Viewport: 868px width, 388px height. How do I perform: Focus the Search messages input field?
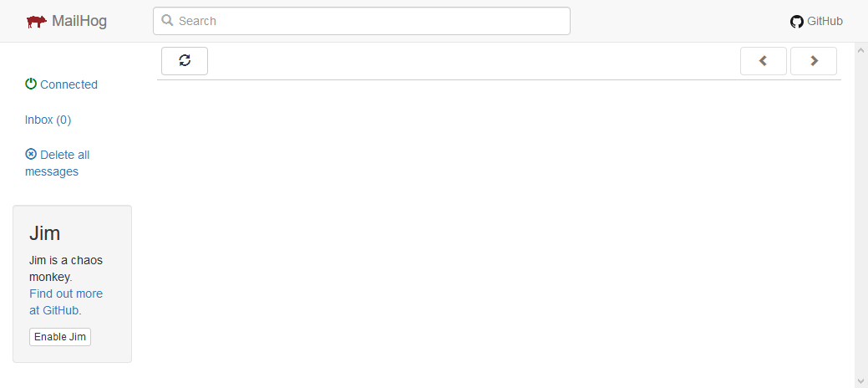(x=362, y=21)
